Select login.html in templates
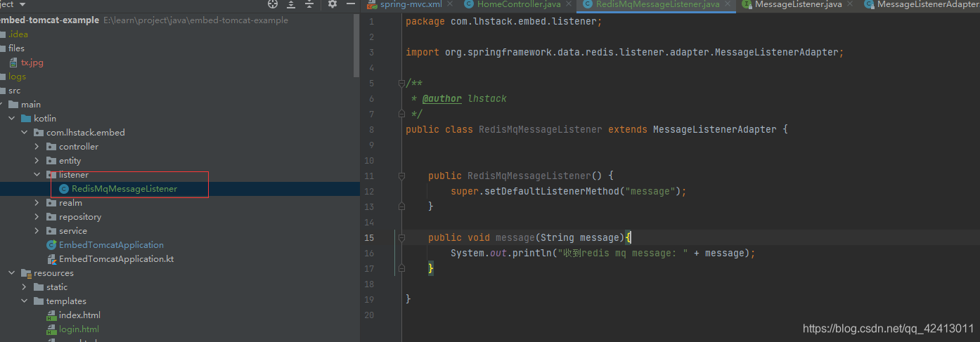980x342 pixels. point(79,329)
